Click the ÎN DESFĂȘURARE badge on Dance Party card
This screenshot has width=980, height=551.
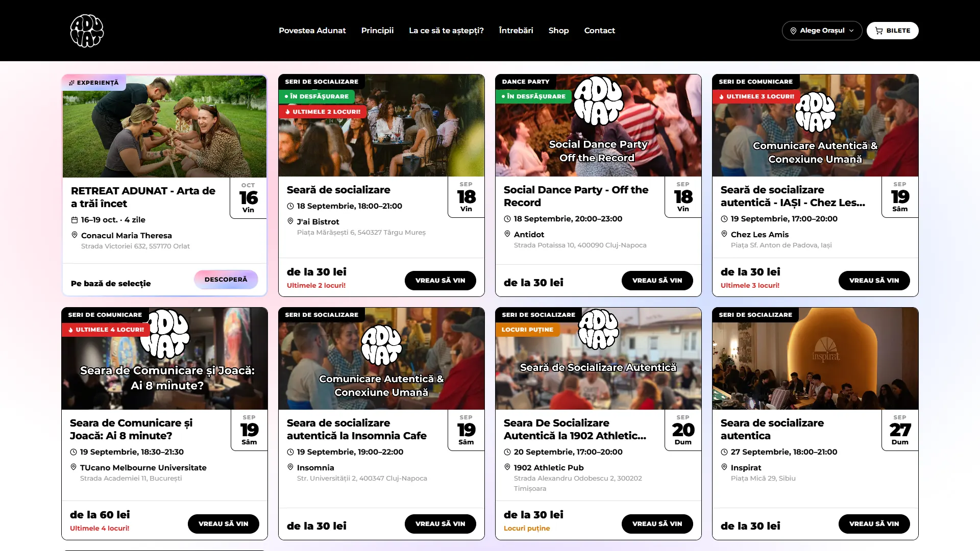click(x=533, y=96)
